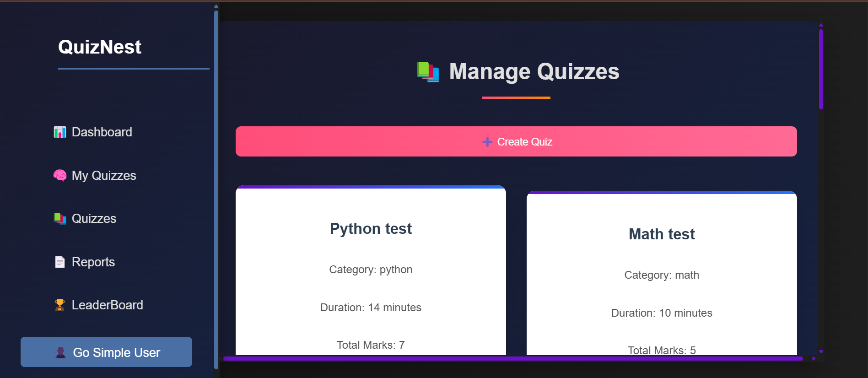Viewport: 868px width, 378px height.
Task: Click the Dashboard bar chart icon
Action: (x=60, y=132)
